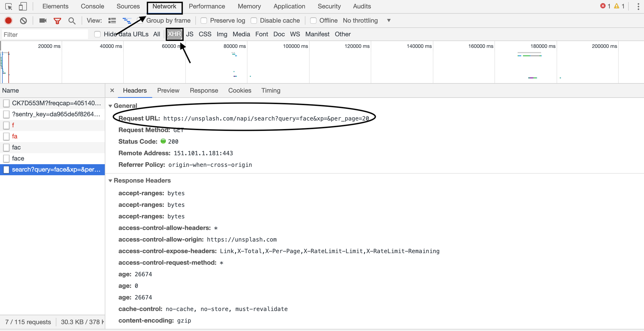Switch to the Console panel tab
Viewport: 644px width, 331px height.
pos(92,6)
